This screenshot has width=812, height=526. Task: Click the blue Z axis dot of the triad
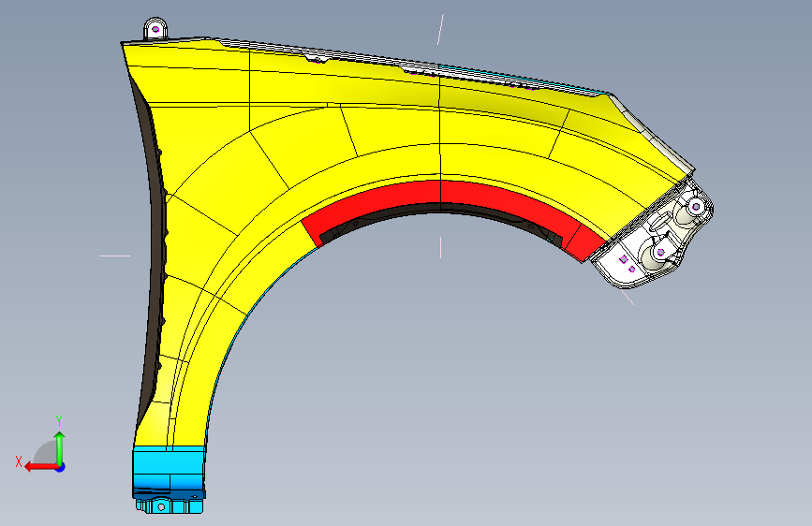tap(61, 467)
